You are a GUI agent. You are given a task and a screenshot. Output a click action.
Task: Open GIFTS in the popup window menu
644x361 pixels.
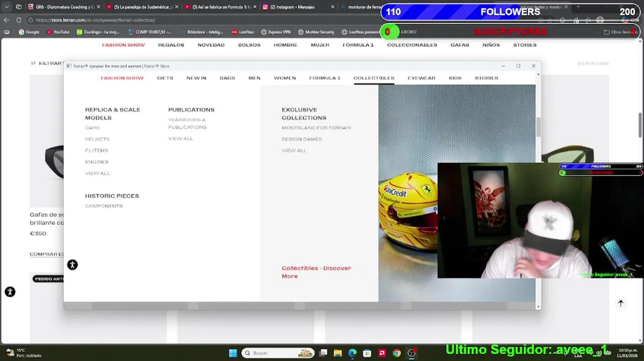pos(165,78)
